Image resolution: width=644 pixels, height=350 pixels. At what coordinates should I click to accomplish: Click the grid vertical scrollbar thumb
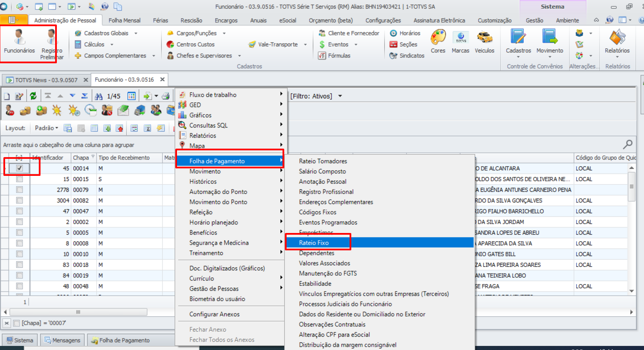point(631,187)
